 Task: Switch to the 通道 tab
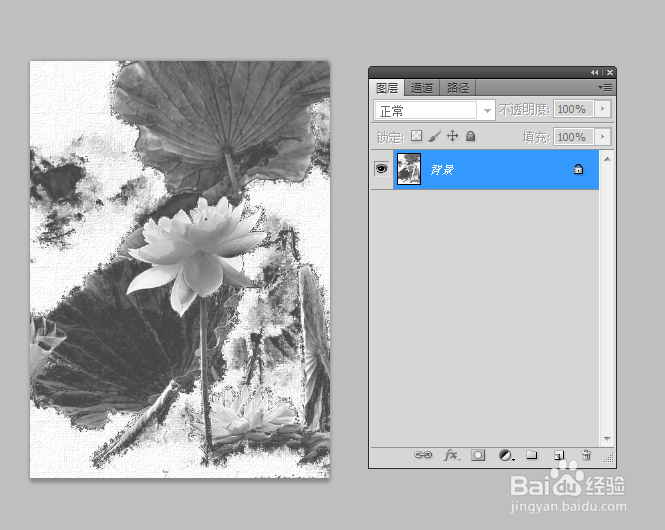(422, 88)
